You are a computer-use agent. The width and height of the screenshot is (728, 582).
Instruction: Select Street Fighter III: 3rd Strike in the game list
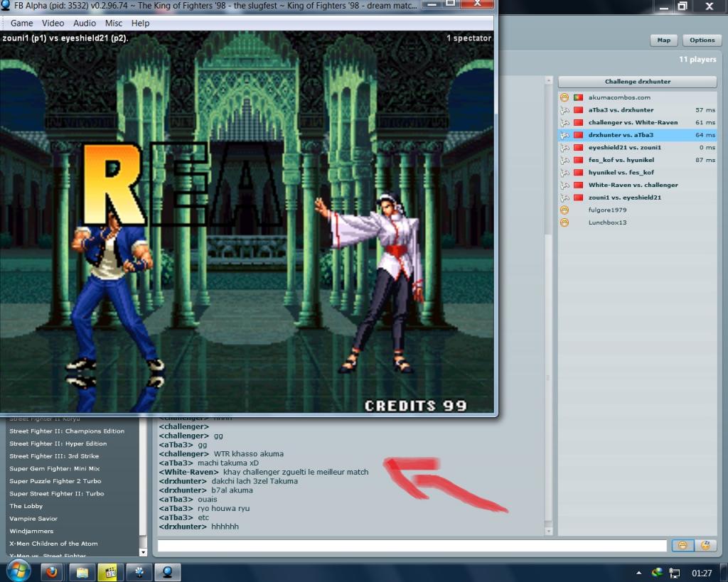pyautogui.click(x=54, y=456)
